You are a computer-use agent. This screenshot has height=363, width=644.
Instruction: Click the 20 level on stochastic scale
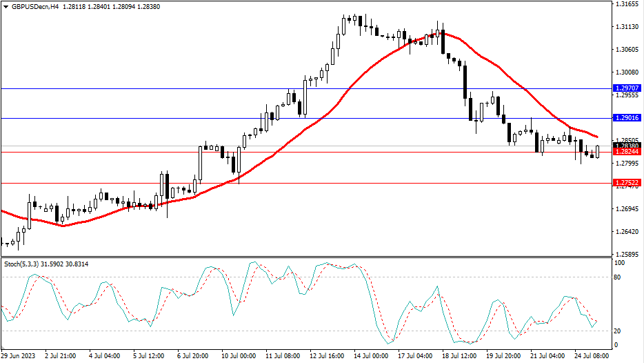[618, 331]
